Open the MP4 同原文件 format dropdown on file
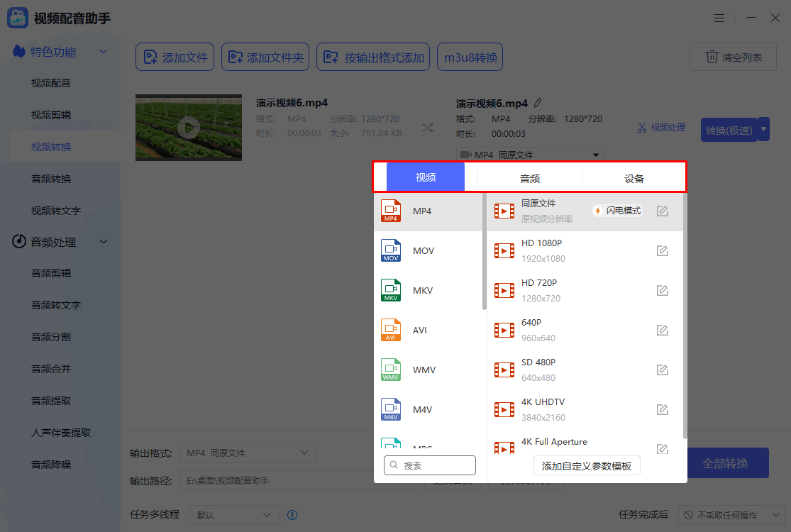This screenshot has height=532, width=791. click(x=530, y=155)
